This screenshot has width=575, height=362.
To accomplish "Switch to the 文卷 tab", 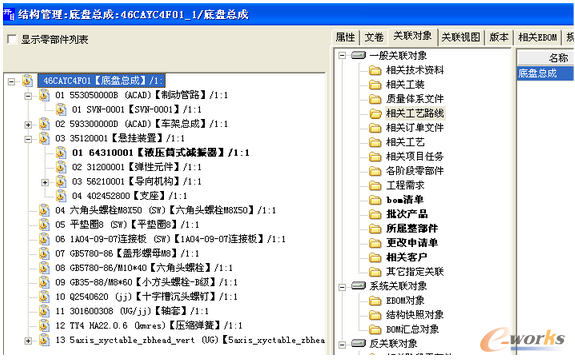I will [374, 37].
